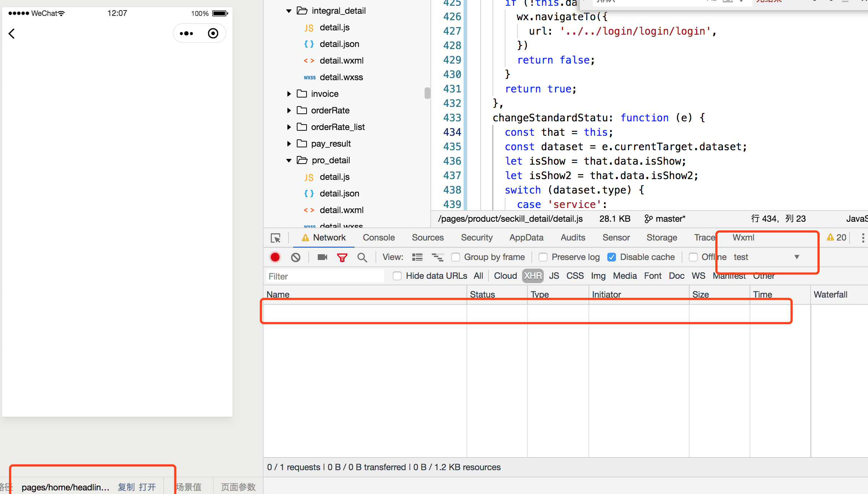Image resolution: width=868 pixels, height=494 pixels.
Task: Click the simulator back arrow
Action: tap(12, 34)
